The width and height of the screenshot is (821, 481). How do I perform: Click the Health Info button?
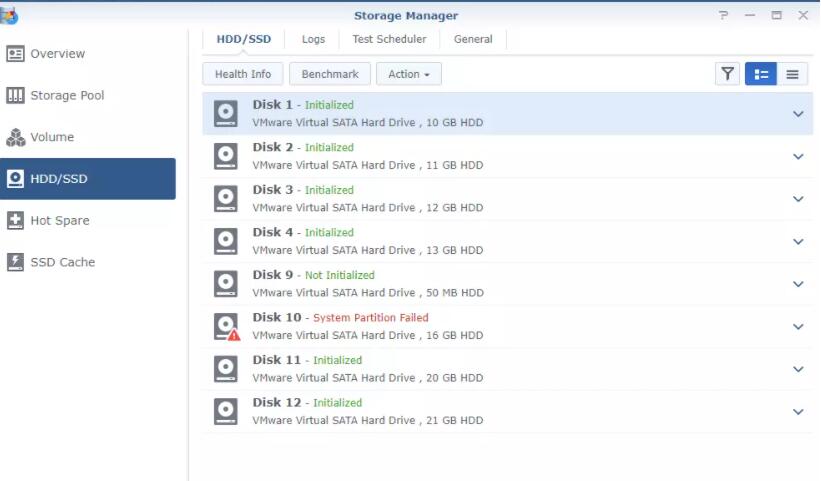pyautogui.click(x=243, y=74)
